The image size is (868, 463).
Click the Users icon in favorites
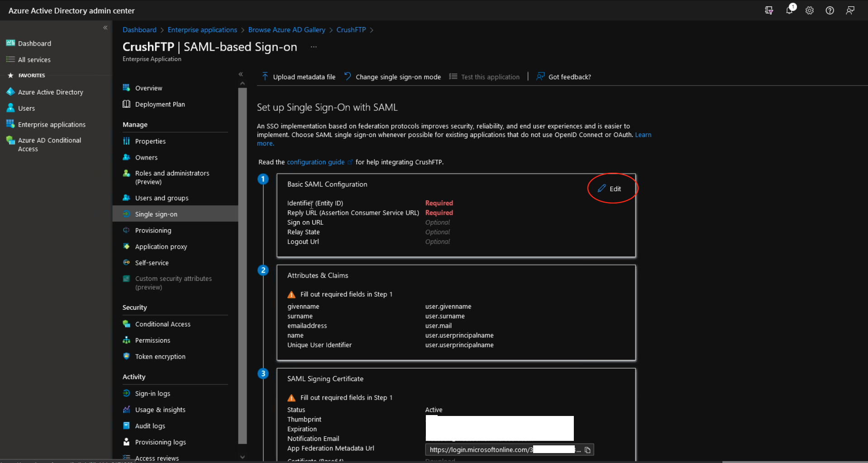point(10,108)
